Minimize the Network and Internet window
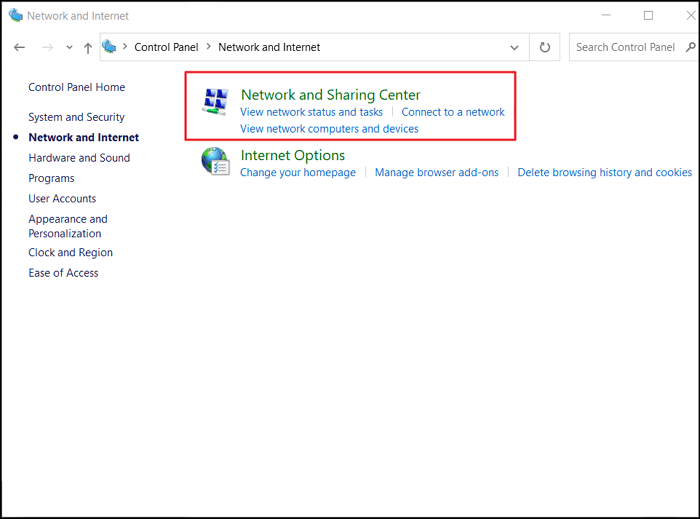The image size is (700, 519). 606,15
